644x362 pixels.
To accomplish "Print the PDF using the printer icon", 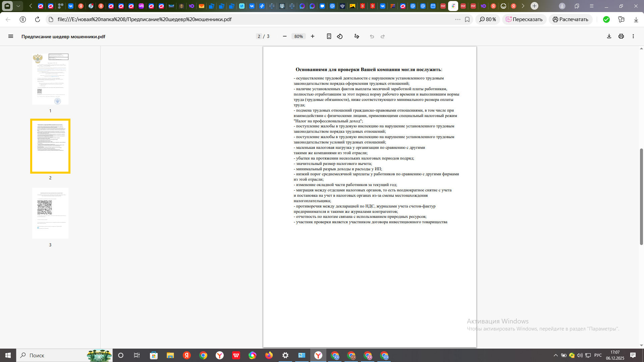I will (x=621, y=36).
